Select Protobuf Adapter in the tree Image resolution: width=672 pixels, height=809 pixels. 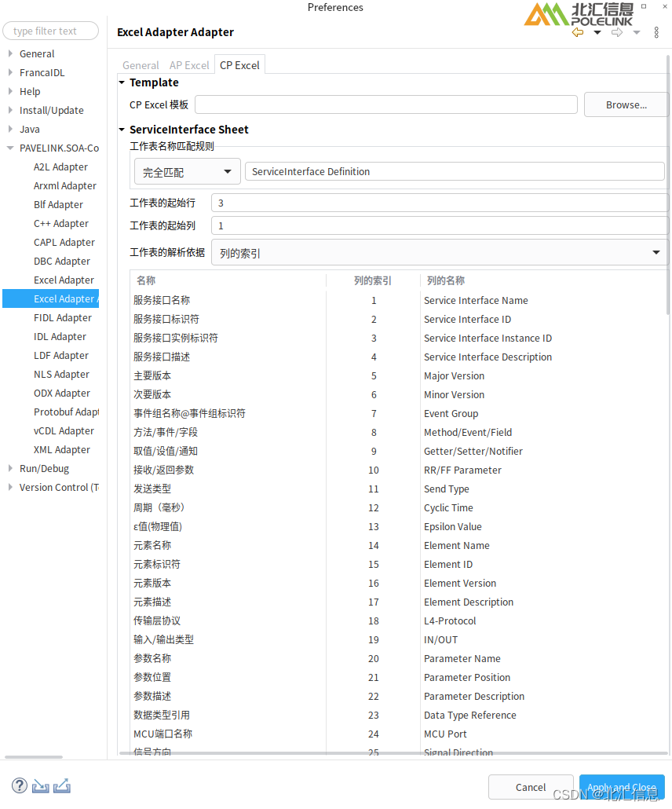pos(66,412)
